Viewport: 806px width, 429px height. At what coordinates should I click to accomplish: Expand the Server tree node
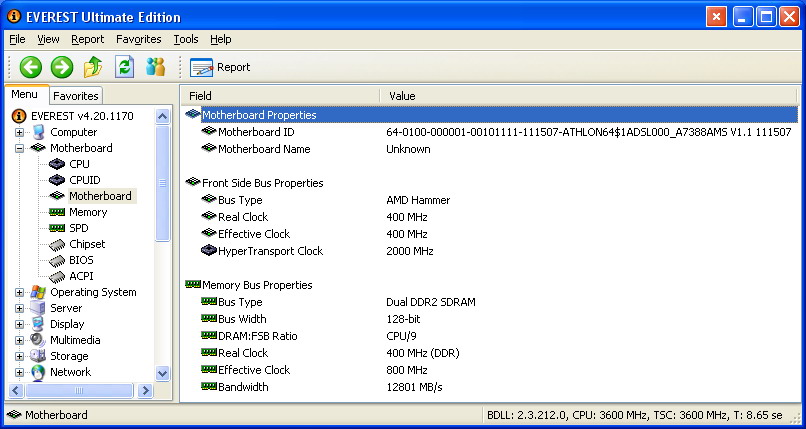[x=20, y=308]
